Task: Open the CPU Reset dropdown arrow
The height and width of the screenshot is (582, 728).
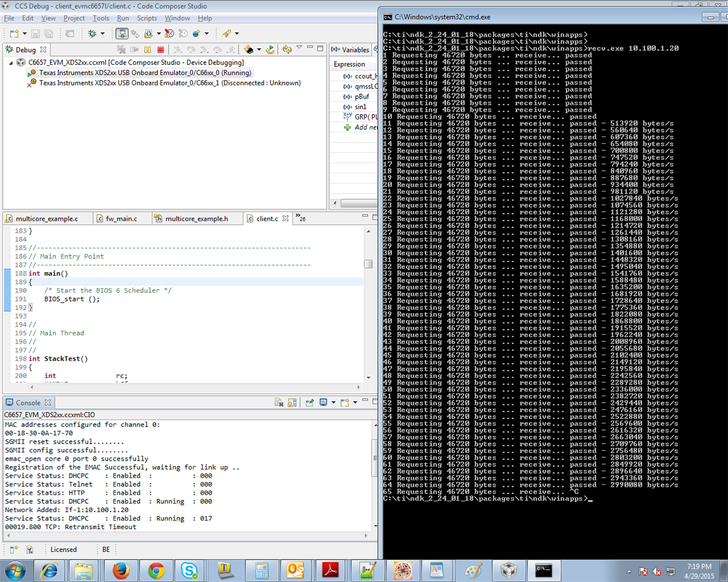Action: pos(259,50)
